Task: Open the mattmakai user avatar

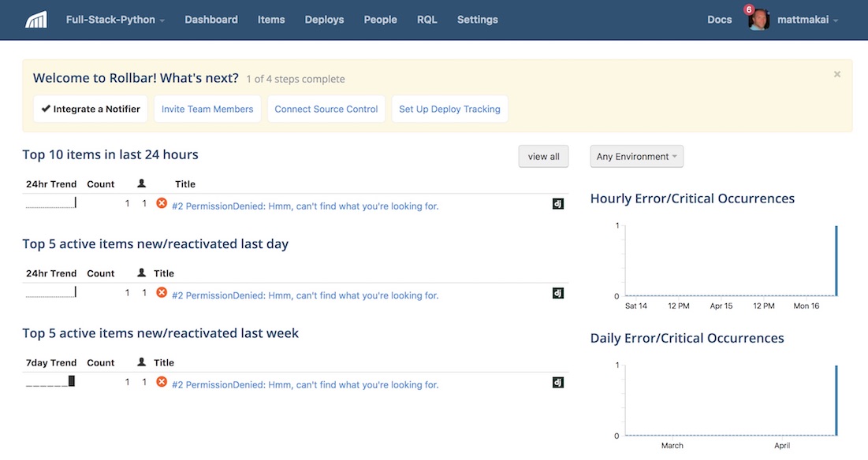Action: pos(758,20)
